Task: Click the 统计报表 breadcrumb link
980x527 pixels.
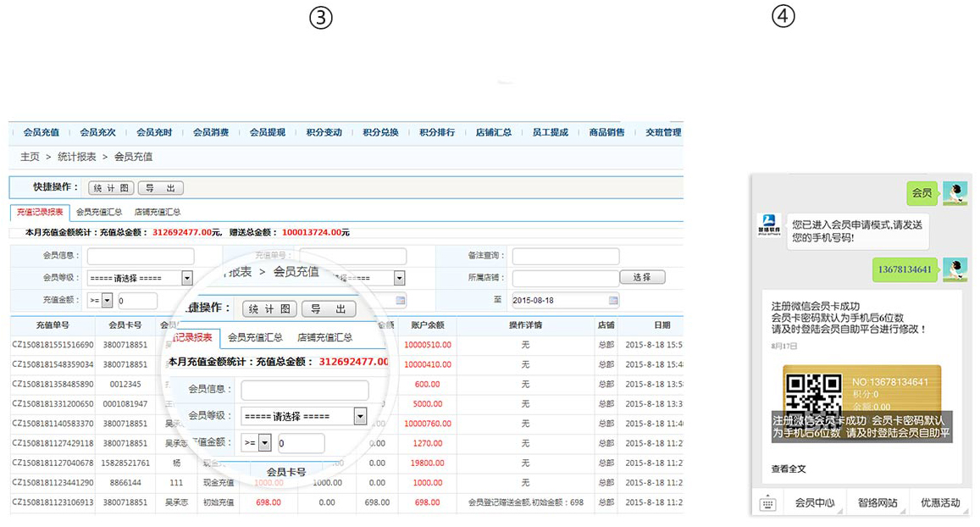Action: (77, 157)
